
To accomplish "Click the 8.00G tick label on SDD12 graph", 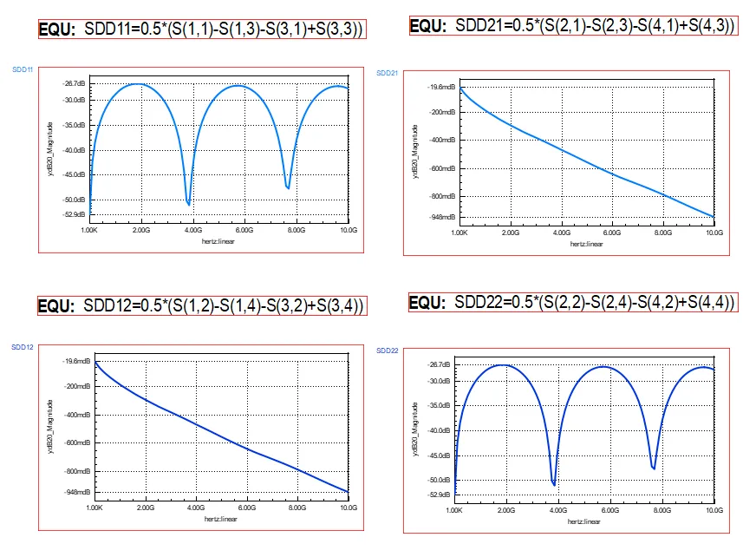I will [297, 508].
